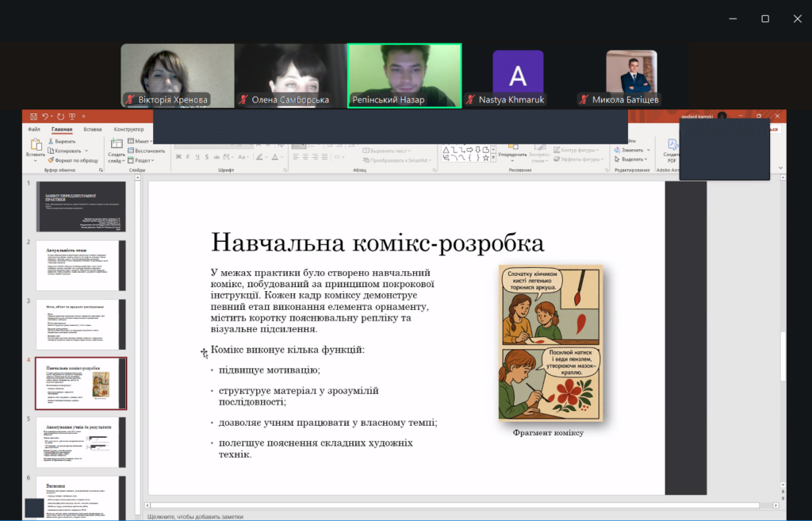The width and height of the screenshot is (812, 521).
Task: Switch to the Конструктор ribbon tab
Action: click(128, 129)
